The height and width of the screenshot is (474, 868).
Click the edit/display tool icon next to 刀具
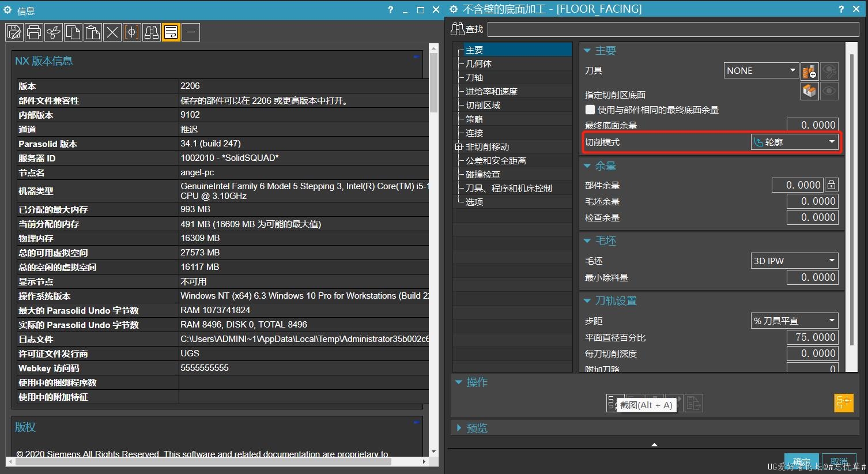tap(829, 71)
